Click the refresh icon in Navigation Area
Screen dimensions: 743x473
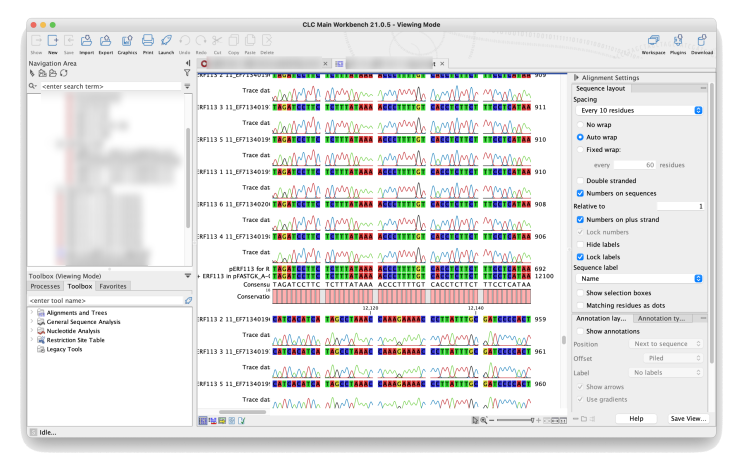click(63, 73)
